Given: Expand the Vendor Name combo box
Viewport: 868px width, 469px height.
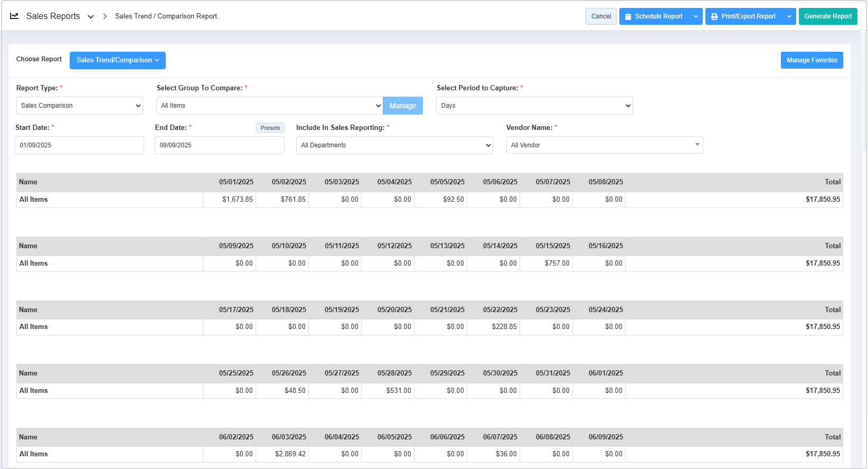Looking at the screenshot, I should (604, 145).
